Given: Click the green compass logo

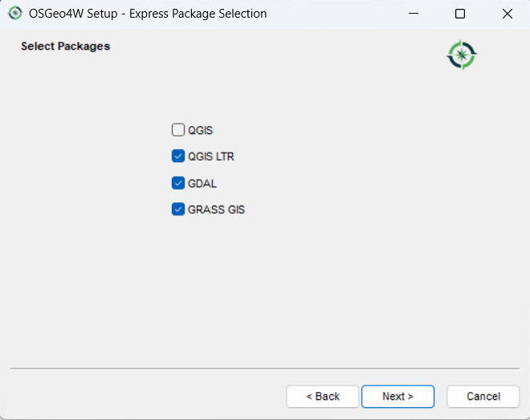Looking at the screenshot, I should click(x=462, y=55).
